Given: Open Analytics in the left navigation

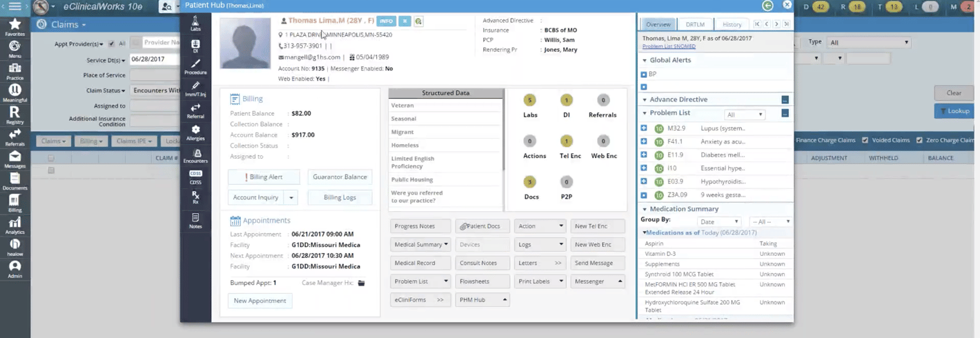Looking at the screenshot, I should tap(14, 226).
